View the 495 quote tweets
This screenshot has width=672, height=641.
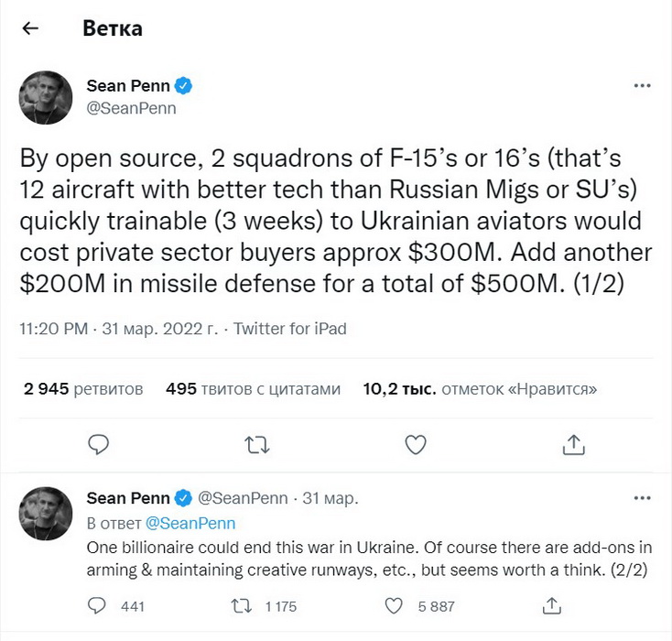(253, 388)
